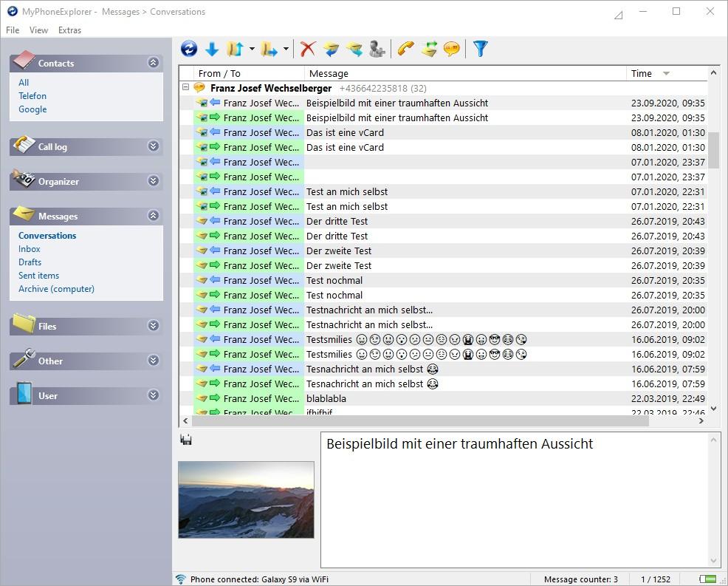
Task: Click the blue download messages arrow
Action: coord(213,49)
